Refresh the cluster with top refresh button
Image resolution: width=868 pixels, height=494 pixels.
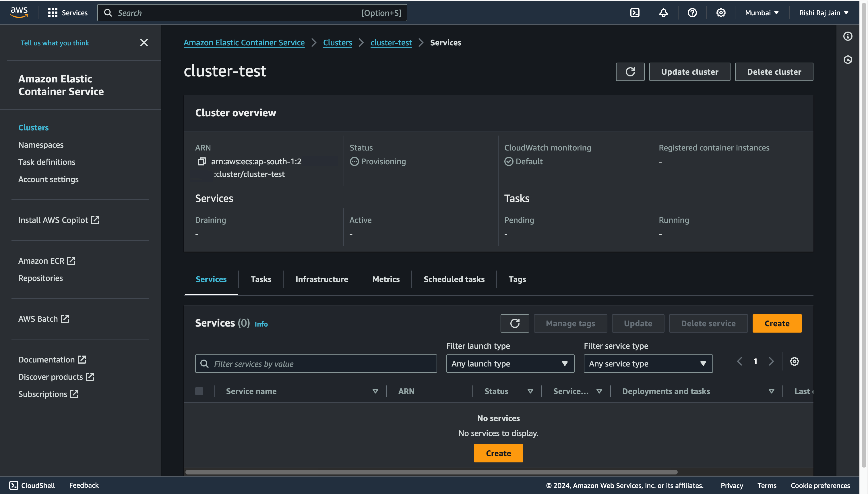point(630,72)
